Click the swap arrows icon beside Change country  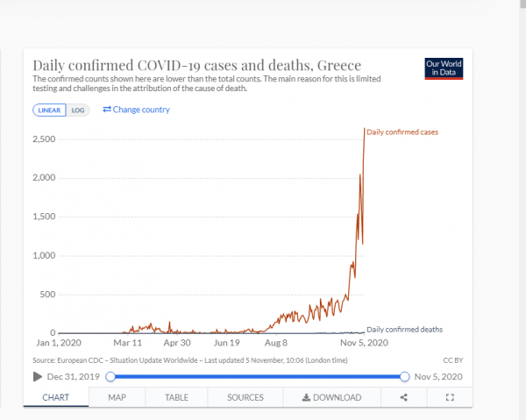pos(107,110)
